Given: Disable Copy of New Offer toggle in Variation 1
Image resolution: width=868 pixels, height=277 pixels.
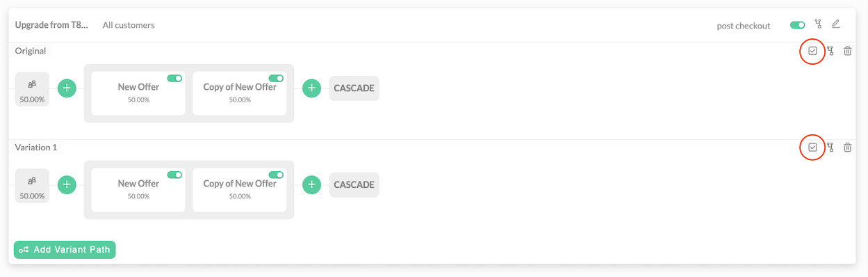Looking at the screenshot, I should (x=276, y=175).
